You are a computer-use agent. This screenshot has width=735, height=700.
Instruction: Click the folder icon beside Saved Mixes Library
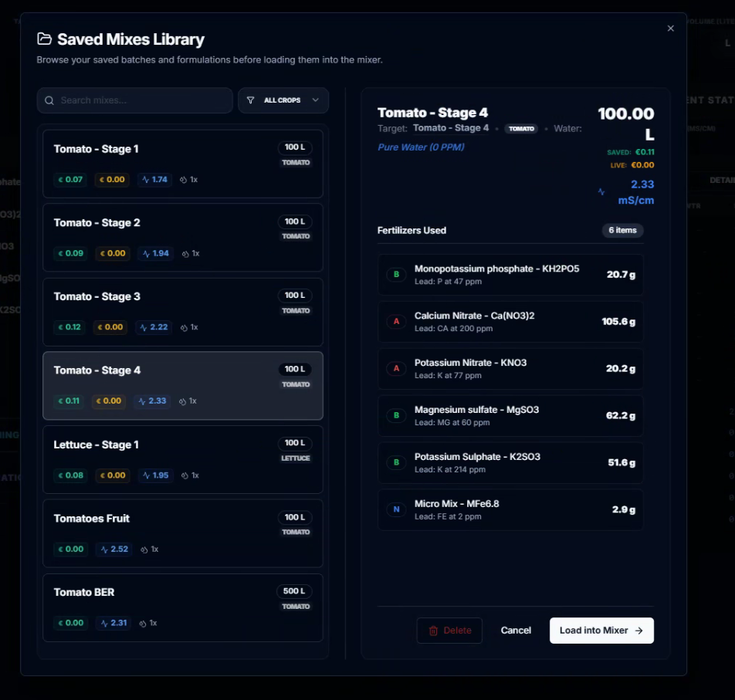point(44,39)
